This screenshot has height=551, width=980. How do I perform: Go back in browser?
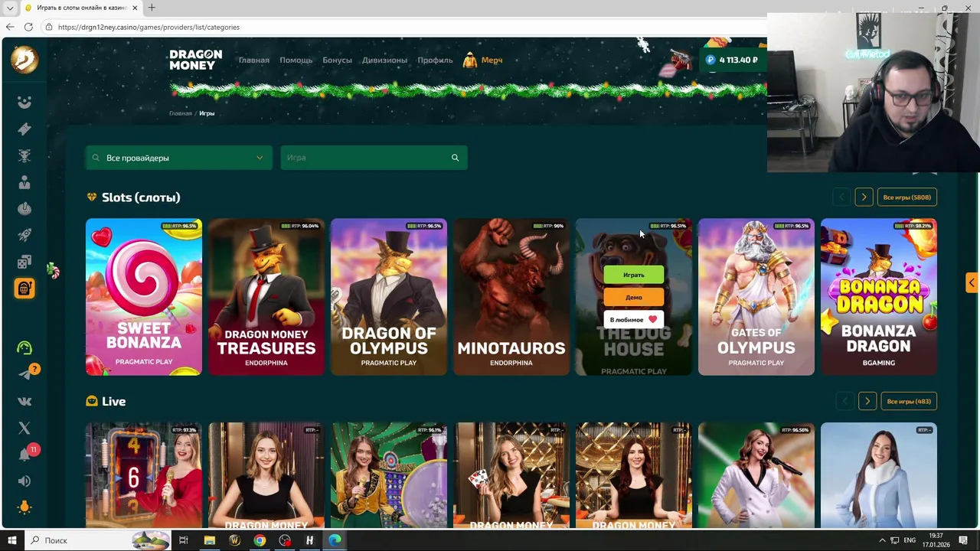[10, 27]
